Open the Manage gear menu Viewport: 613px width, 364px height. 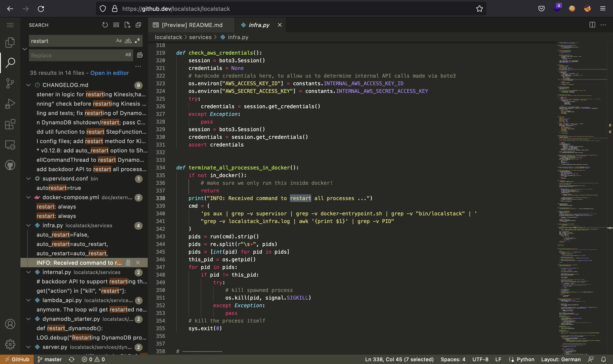pos(10,344)
